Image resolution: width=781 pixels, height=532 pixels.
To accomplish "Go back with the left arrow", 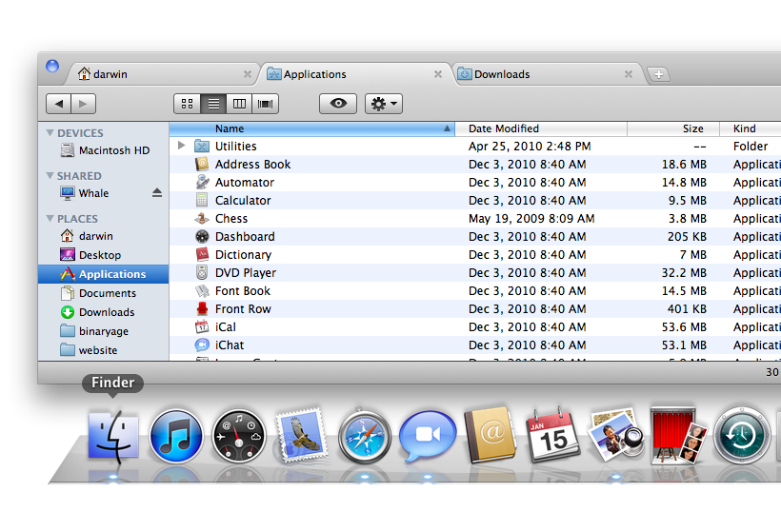I will point(59,104).
